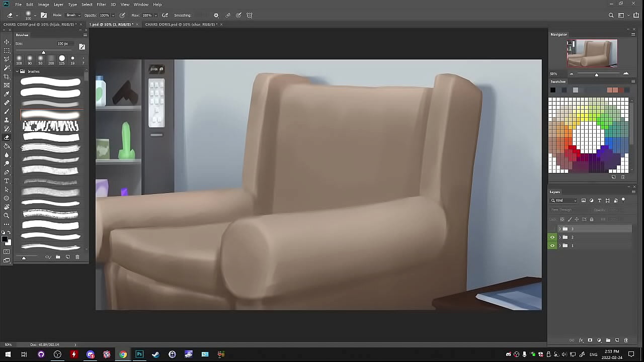Open smoothing options gear icon
The image size is (644, 362).
coord(216,15)
